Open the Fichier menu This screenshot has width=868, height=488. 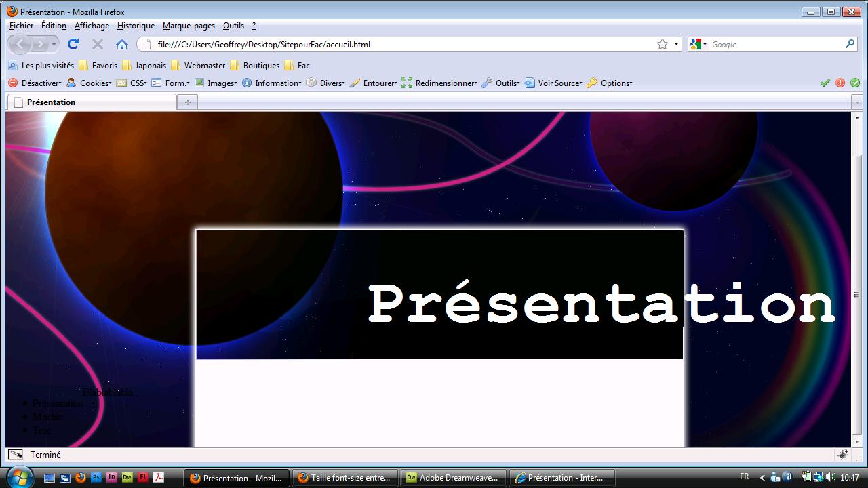point(21,26)
